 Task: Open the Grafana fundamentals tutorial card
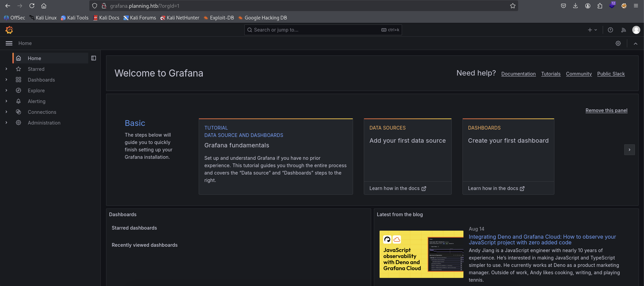tap(276, 156)
